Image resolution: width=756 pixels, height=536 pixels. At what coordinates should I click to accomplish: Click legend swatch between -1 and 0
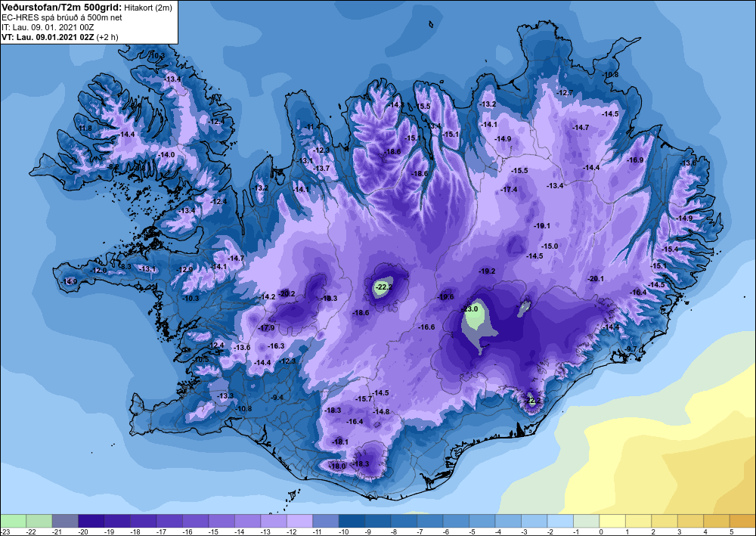click(x=586, y=521)
